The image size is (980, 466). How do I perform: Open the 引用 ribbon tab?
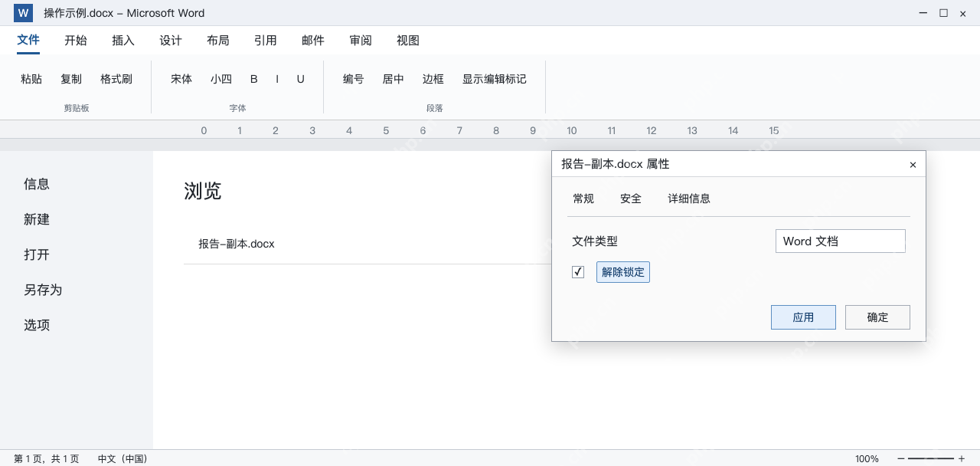[x=266, y=41]
